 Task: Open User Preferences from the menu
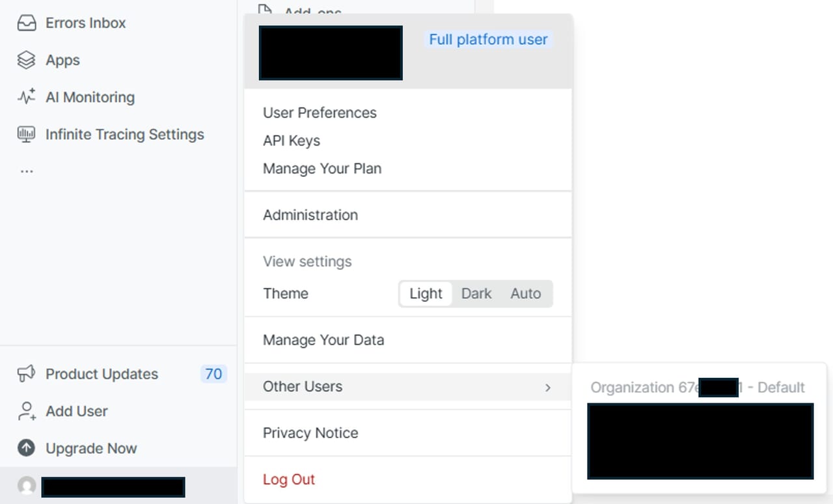pos(320,113)
